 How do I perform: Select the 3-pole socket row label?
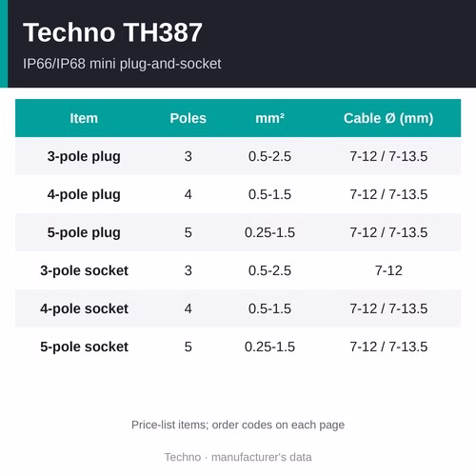[x=84, y=270]
